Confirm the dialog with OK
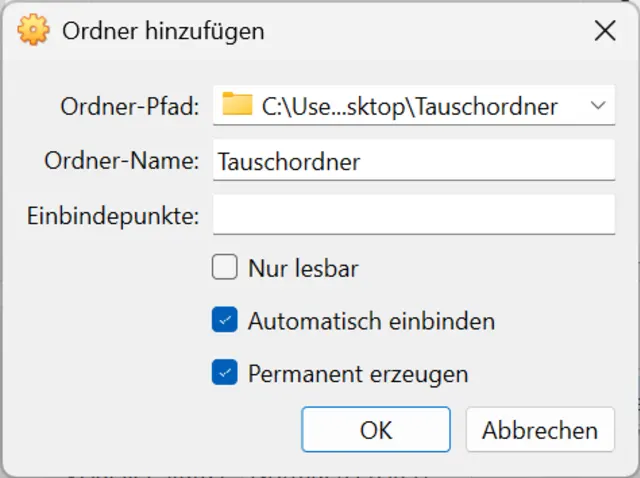The image size is (640, 478). tap(376, 430)
